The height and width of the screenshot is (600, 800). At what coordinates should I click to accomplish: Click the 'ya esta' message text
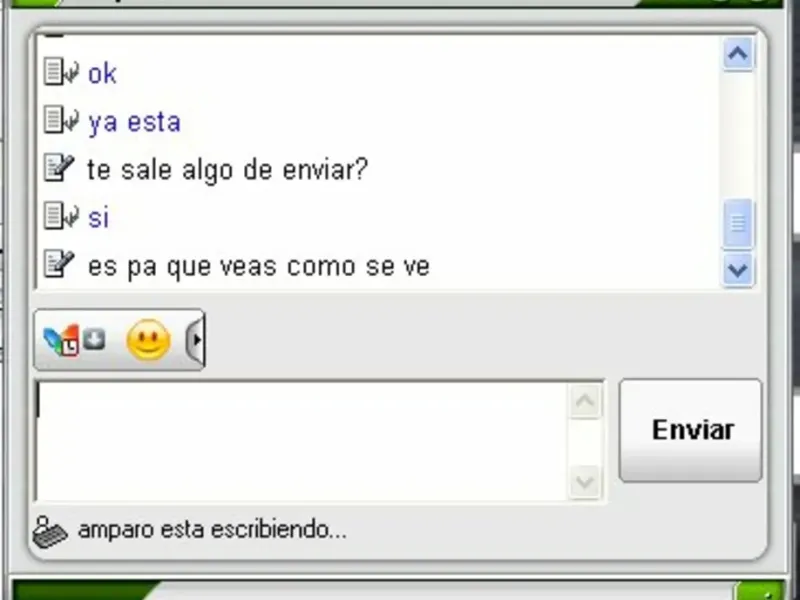(x=135, y=123)
